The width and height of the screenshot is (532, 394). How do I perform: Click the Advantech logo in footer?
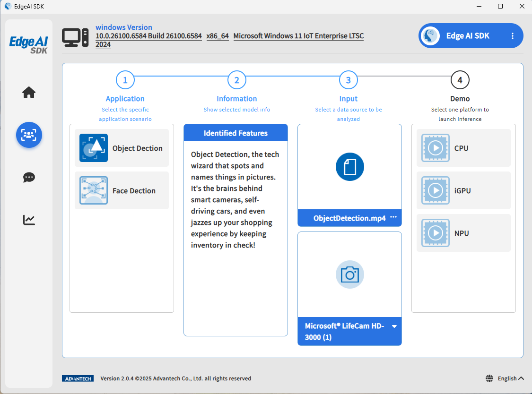pyautogui.click(x=78, y=378)
